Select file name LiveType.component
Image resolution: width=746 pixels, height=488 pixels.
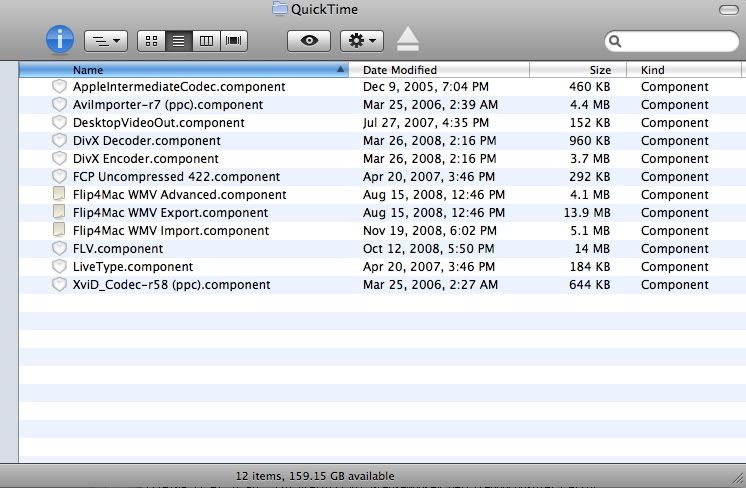133,267
